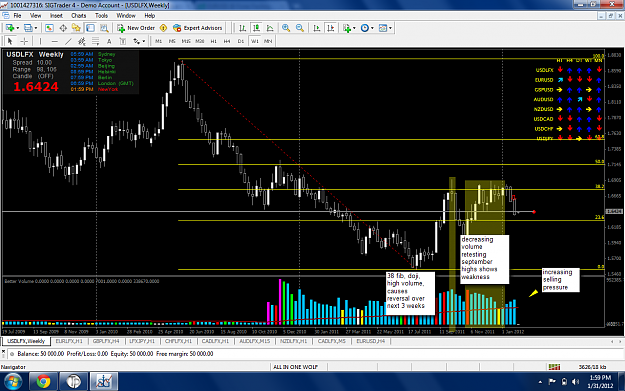Select the vertical line drawing tool
Image resolution: width=625 pixels, height=391 pixels.
[x=40, y=41]
